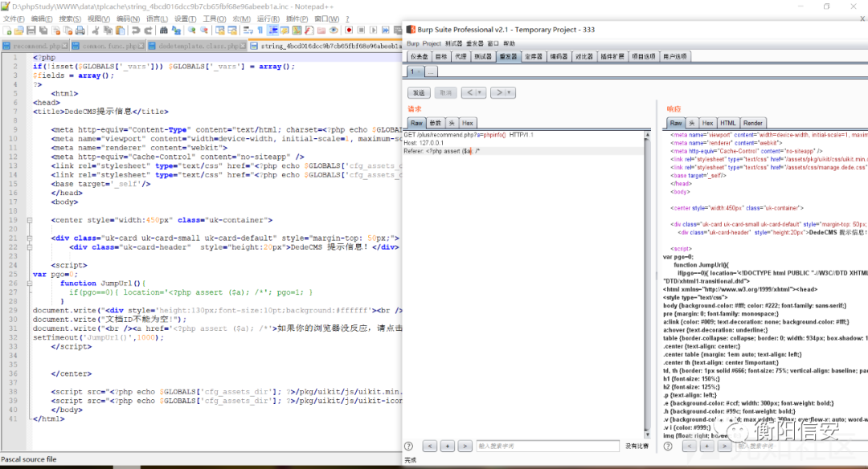
Task: Click Replace icon next to binoculars
Action: (177, 31)
